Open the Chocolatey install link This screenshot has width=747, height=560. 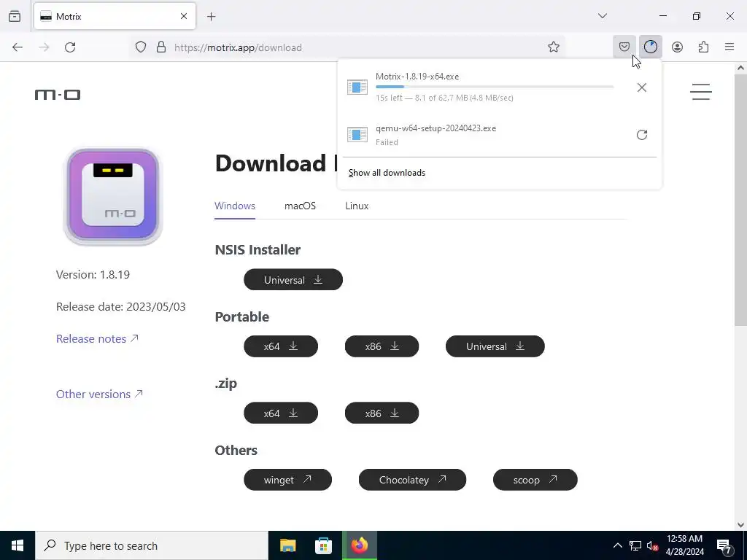point(412,480)
